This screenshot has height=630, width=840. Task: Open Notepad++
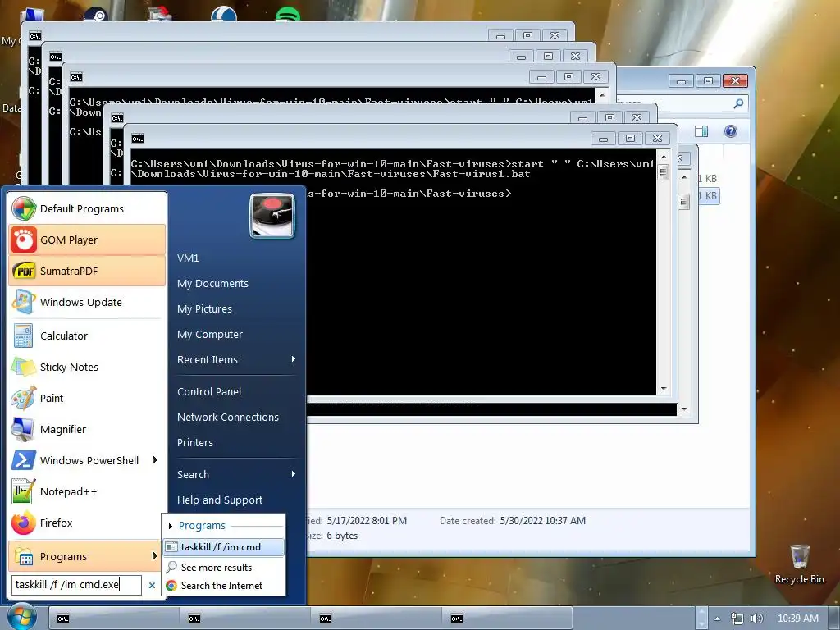[x=87, y=491]
